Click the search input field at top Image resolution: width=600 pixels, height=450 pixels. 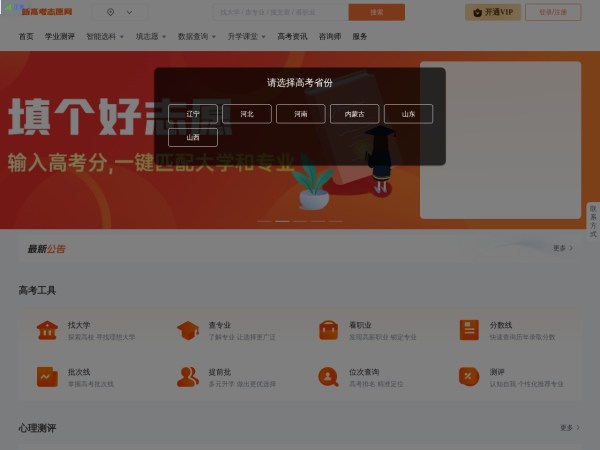pos(281,12)
